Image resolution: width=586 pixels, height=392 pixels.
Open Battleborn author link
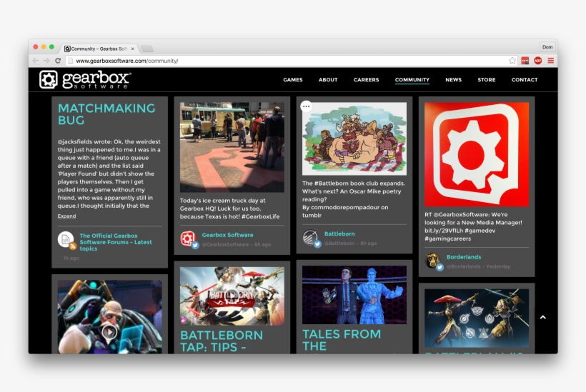339,233
